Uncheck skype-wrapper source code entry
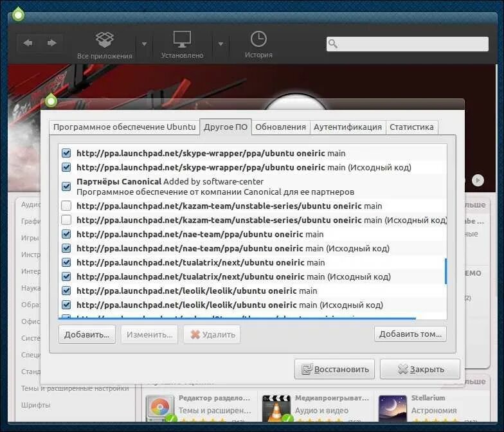 pos(66,167)
